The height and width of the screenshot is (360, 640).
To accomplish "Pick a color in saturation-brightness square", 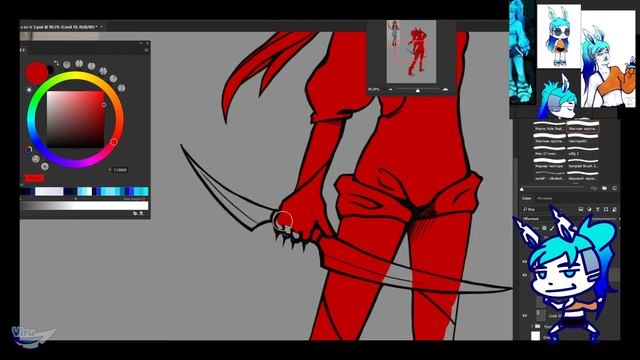I will tap(76, 119).
